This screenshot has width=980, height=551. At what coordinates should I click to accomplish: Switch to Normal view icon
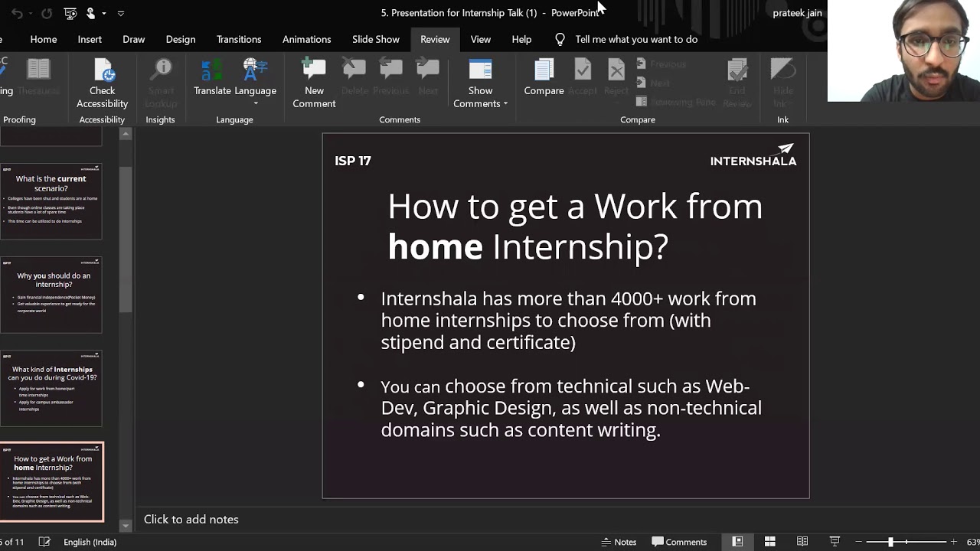[x=737, y=542]
